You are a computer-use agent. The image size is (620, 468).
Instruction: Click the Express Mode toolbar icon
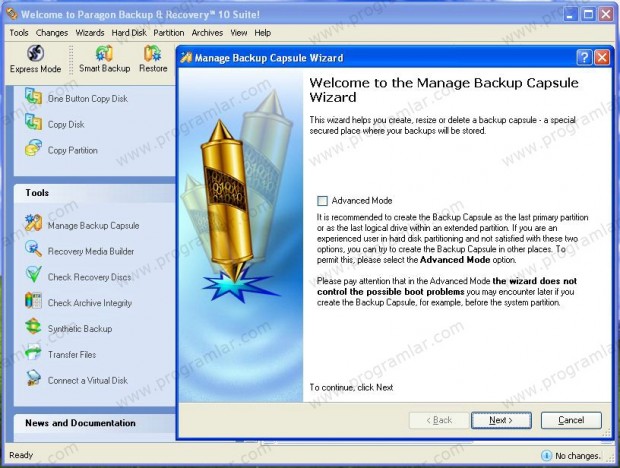pyautogui.click(x=35, y=53)
